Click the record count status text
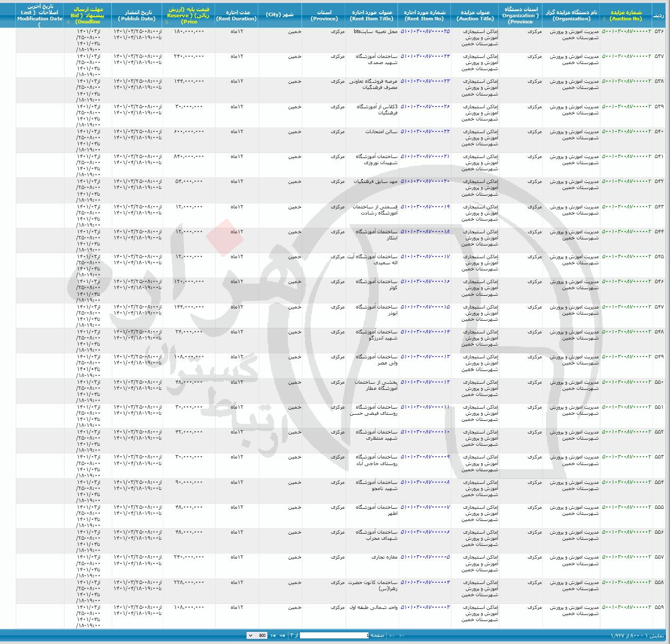Image resolution: width=670 pixels, height=644 pixels. click(637, 635)
